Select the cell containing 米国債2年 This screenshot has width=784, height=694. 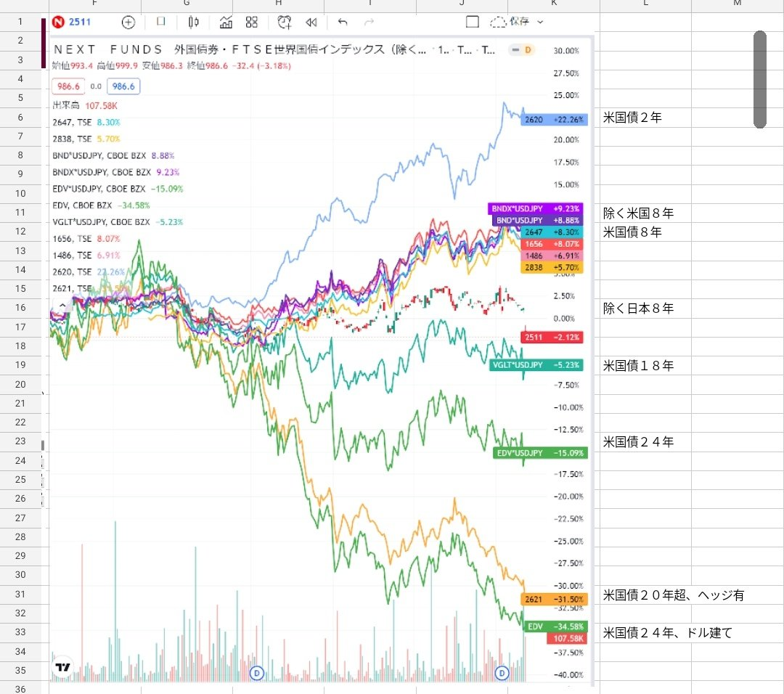pyautogui.click(x=645, y=117)
